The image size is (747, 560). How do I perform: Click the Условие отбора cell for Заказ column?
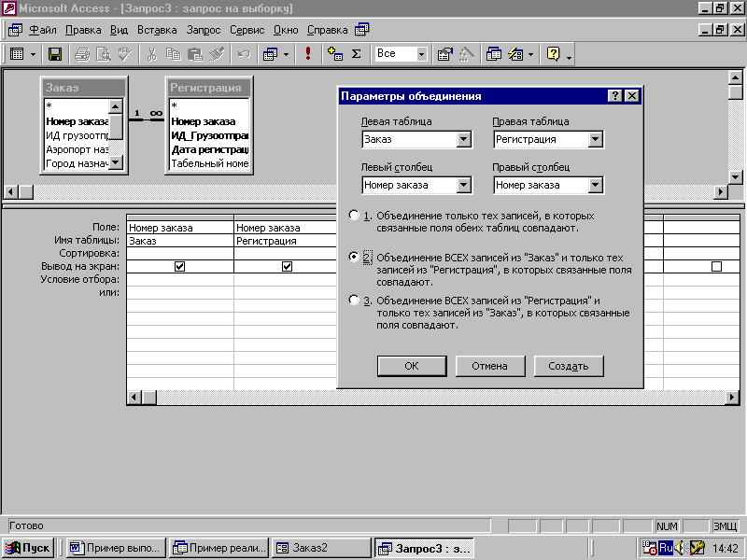click(x=180, y=279)
